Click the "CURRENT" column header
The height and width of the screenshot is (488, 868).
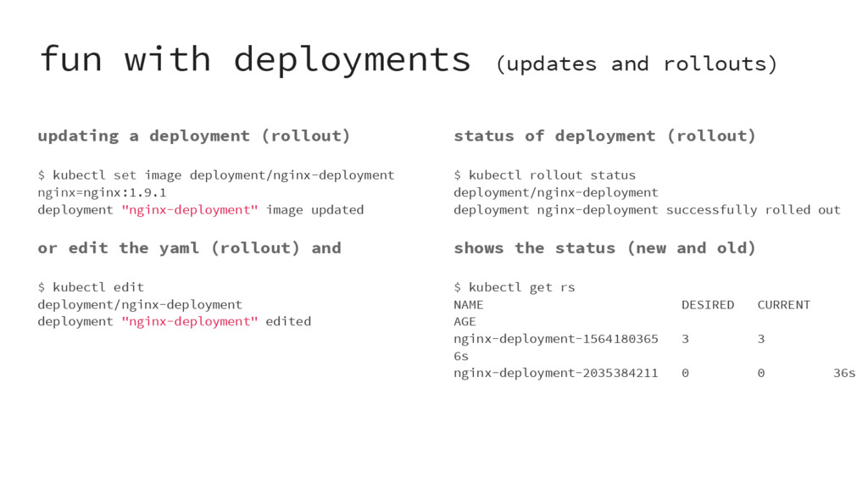click(x=783, y=305)
